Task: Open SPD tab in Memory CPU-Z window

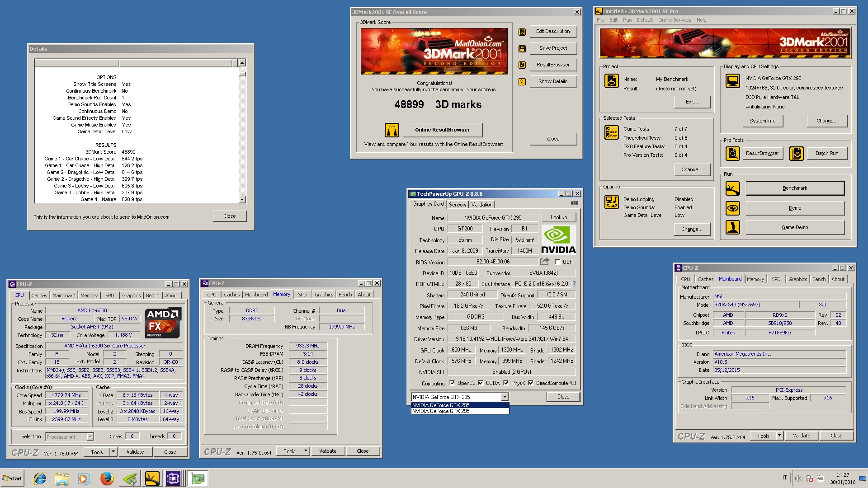Action: [302, 295]
